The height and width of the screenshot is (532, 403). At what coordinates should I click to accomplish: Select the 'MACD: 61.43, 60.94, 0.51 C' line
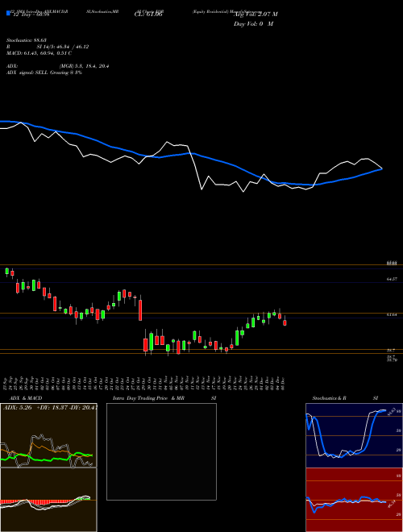[x=39, y=53]
